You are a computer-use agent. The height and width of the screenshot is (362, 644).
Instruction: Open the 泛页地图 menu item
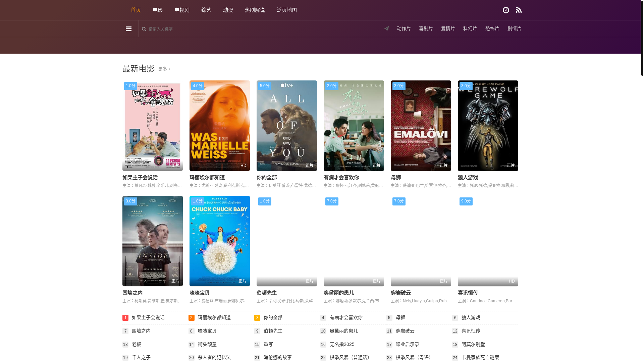287,10
